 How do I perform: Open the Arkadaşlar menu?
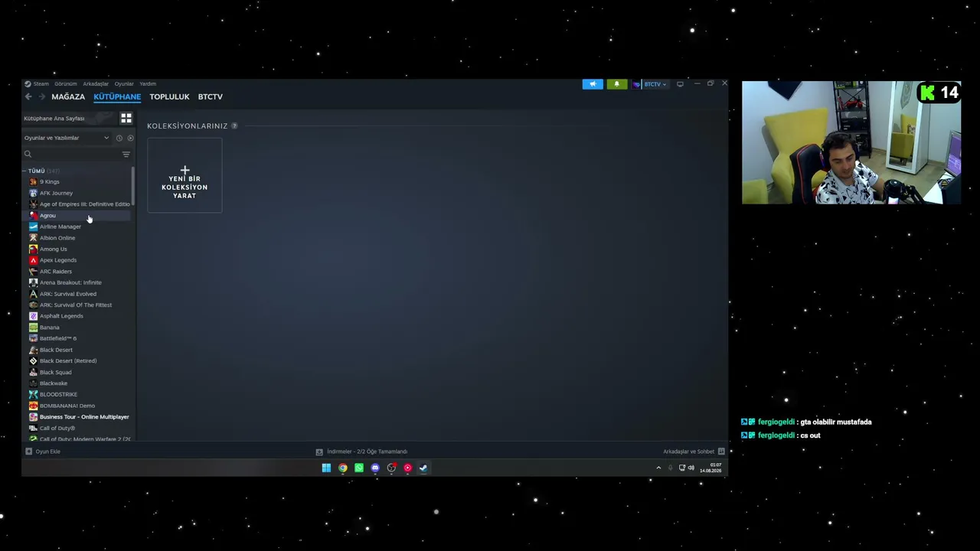pos(96,84)
